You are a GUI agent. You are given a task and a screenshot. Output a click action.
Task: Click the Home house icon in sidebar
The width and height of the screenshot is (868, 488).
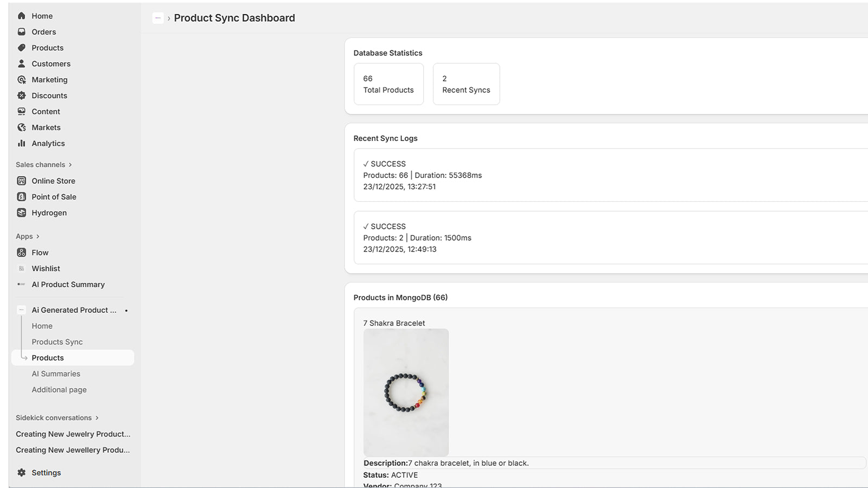(22, 16)
